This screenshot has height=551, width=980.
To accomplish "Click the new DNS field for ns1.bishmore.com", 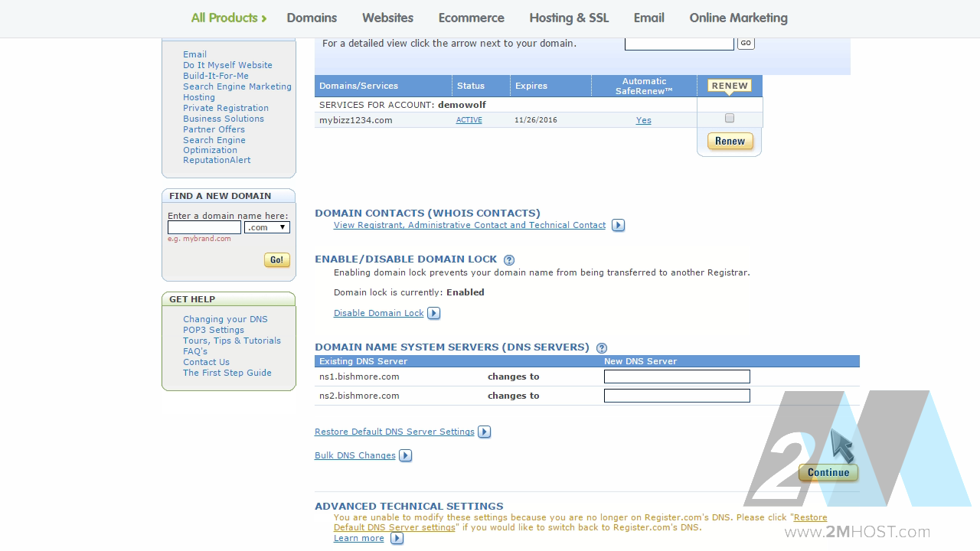I will tap(677, 377).
